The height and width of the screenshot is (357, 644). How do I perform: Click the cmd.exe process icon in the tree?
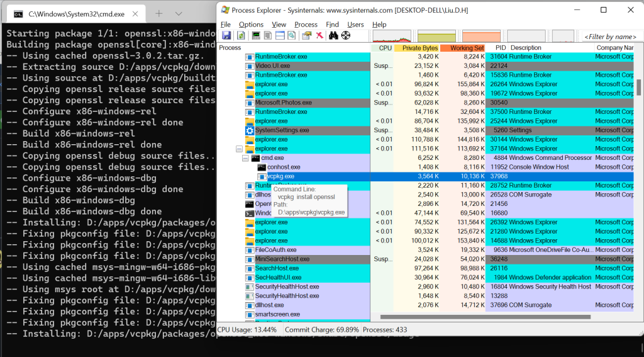coord(256,158)
